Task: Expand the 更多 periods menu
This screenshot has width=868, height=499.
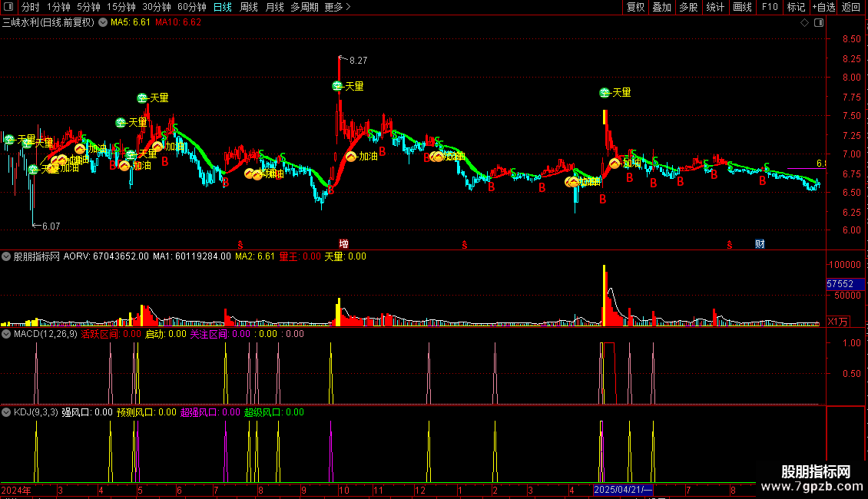Action: click(x=337, y=7)
